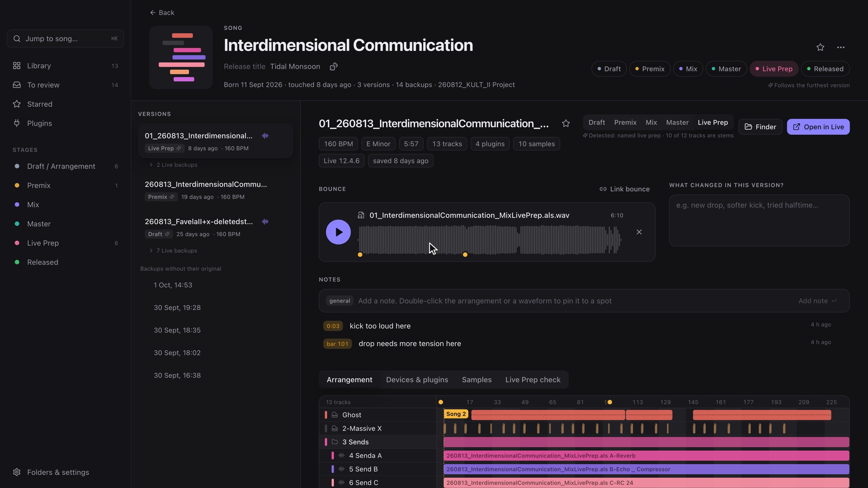Click the Library grid icon in sidebar
Screen dimensions: 868x488
pyautogui.click(x=17, y=66)
